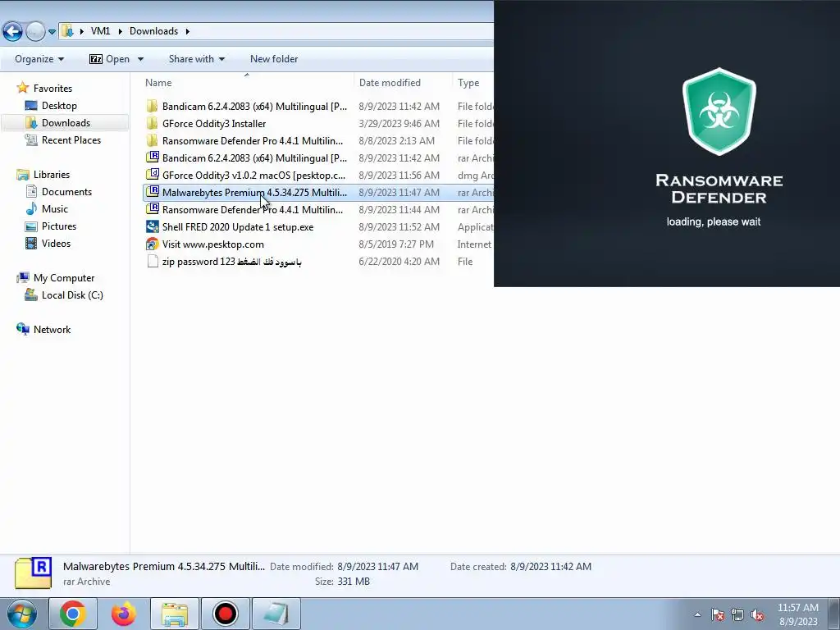Click the Shell FRED setup.exe icon
This screenshot has height=630, width=840.
click(152, 226)
